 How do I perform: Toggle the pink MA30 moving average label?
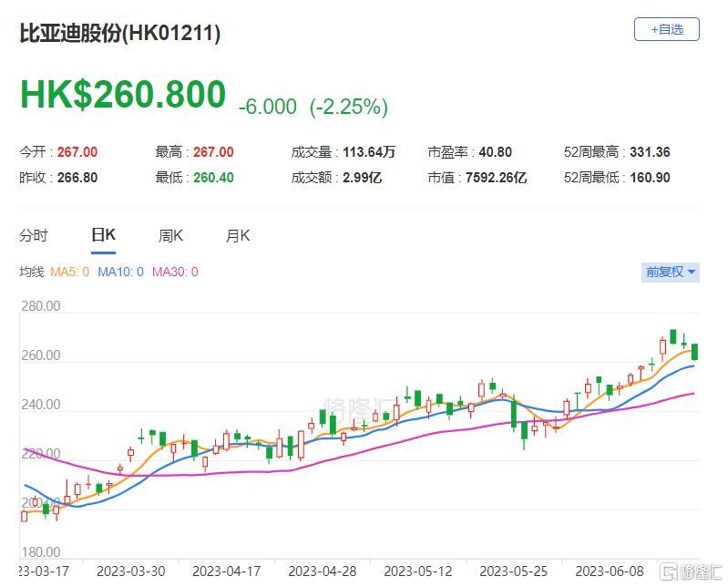175,272
